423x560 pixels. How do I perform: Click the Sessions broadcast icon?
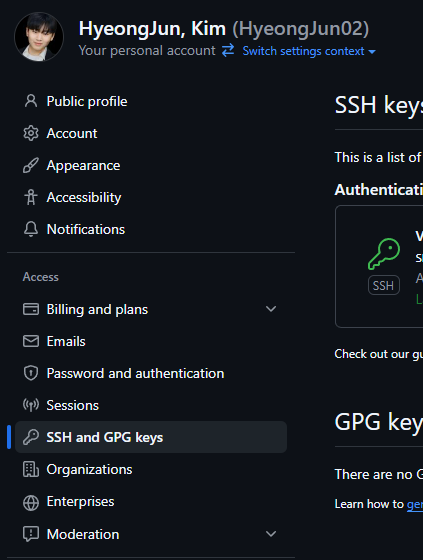31,405
